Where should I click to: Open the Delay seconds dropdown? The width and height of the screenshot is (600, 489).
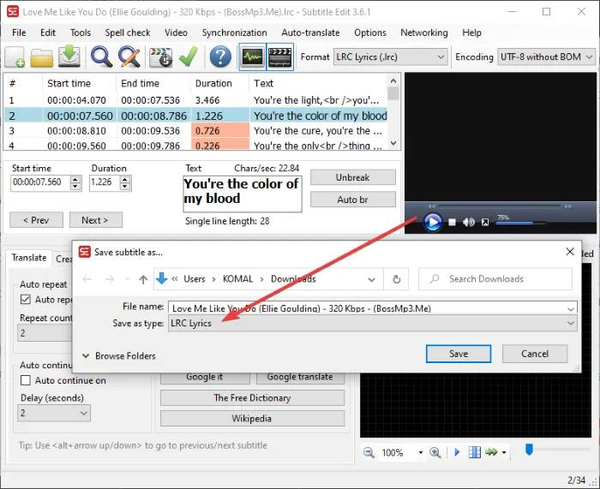(54, 413)
